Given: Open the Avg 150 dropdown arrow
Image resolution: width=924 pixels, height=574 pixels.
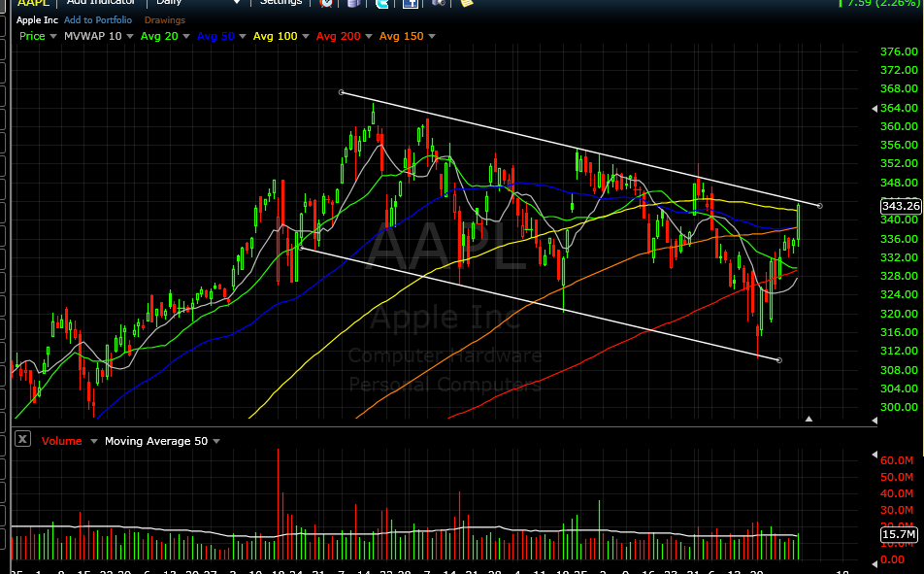Looking at the screenshot, I should point(431,37).
